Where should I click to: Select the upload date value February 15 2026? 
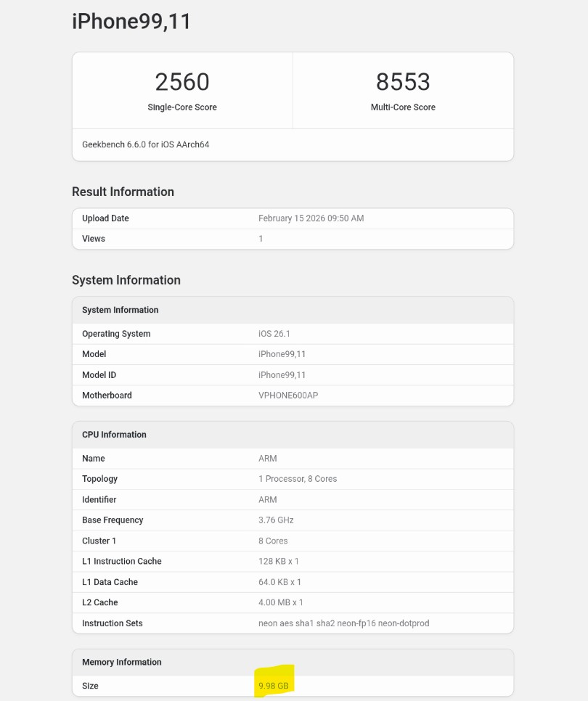pyautogui.click(x=311, y=218)
